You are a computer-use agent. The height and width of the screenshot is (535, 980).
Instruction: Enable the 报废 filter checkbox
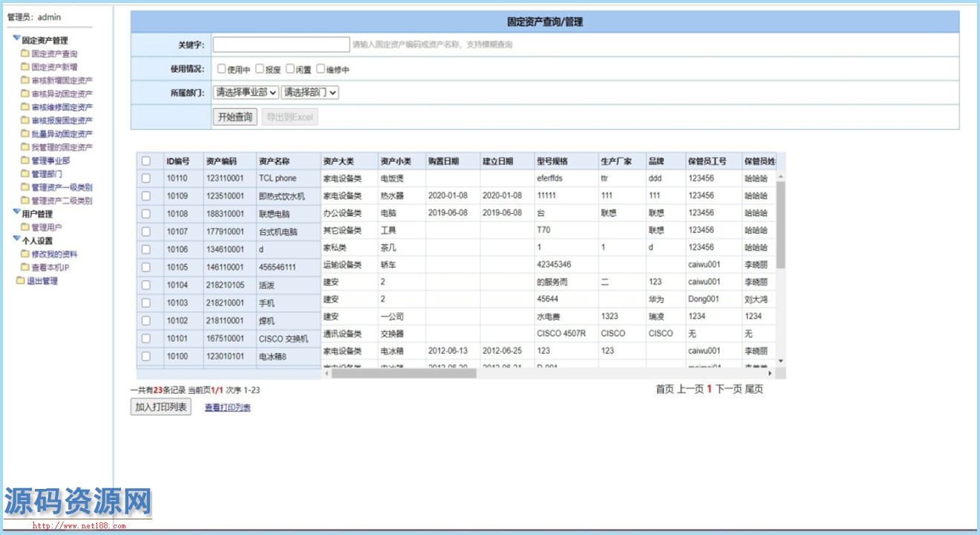[x=260, y=69]
